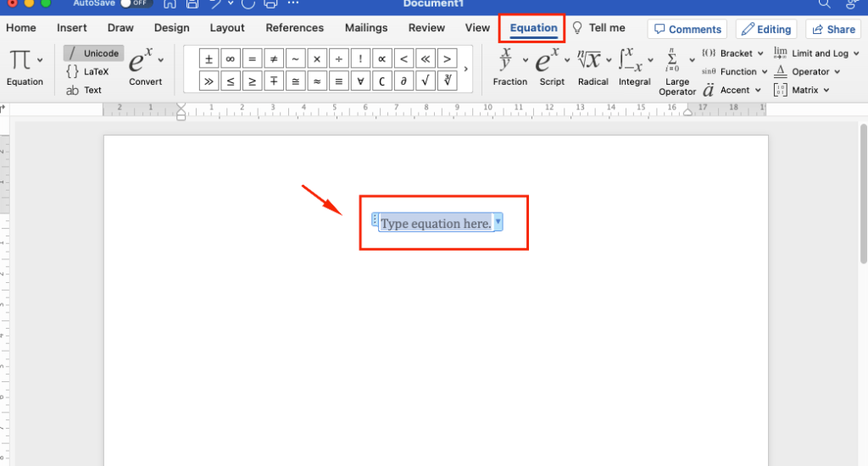Insert the tilde symbol

pos(295,58)
